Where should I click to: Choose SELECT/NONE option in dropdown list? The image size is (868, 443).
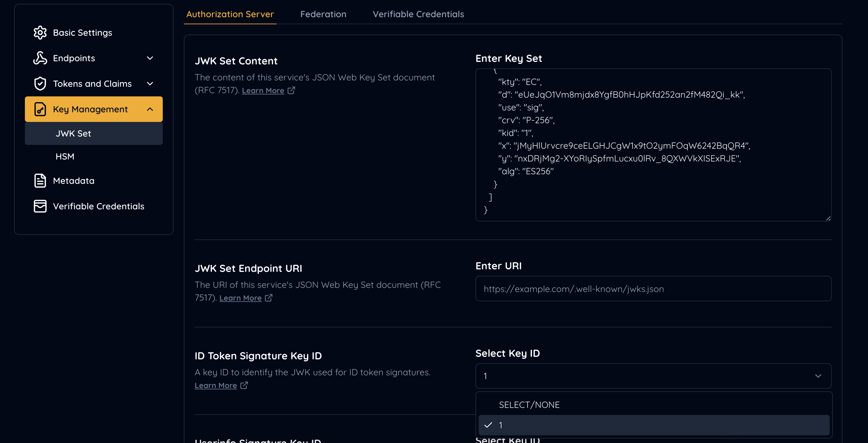coord(529,405)
